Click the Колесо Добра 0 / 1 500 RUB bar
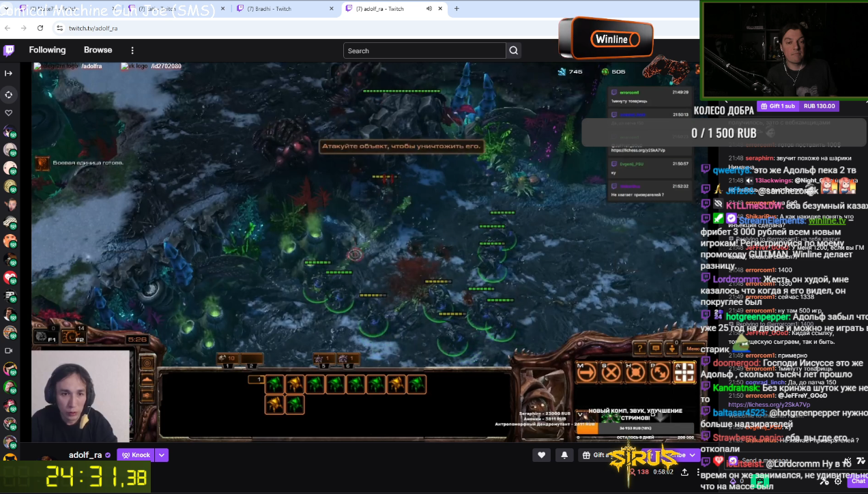Viewport: 868px width, 494px height. pyautogui.click(x=723, y=133)
